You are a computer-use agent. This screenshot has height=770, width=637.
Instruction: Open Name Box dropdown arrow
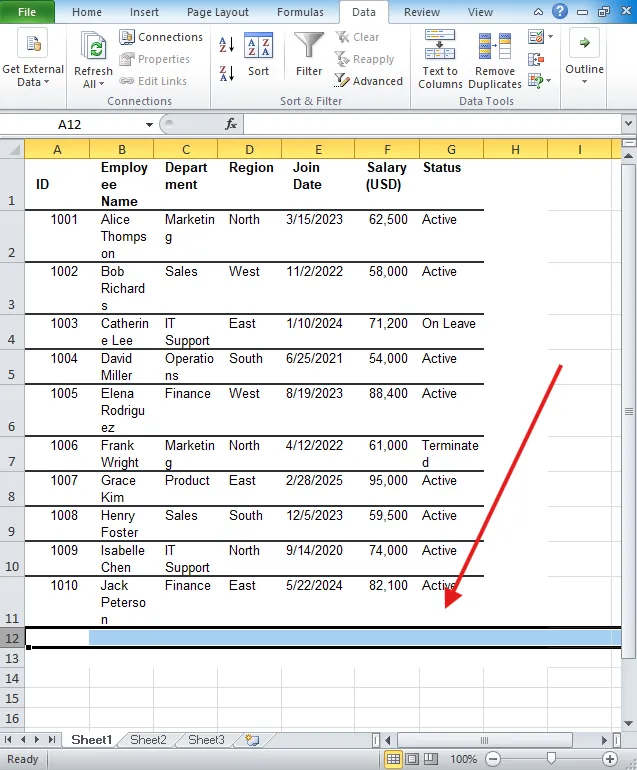(149, 125)
